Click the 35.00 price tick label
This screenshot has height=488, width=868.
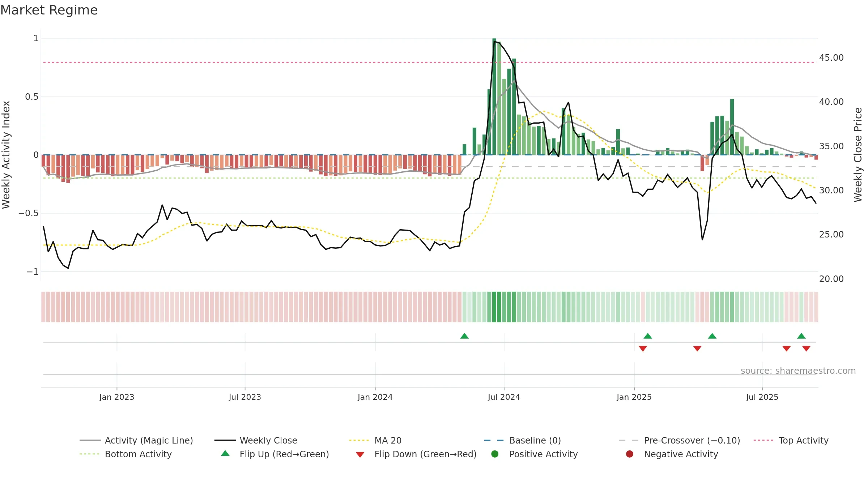point(831,146)
